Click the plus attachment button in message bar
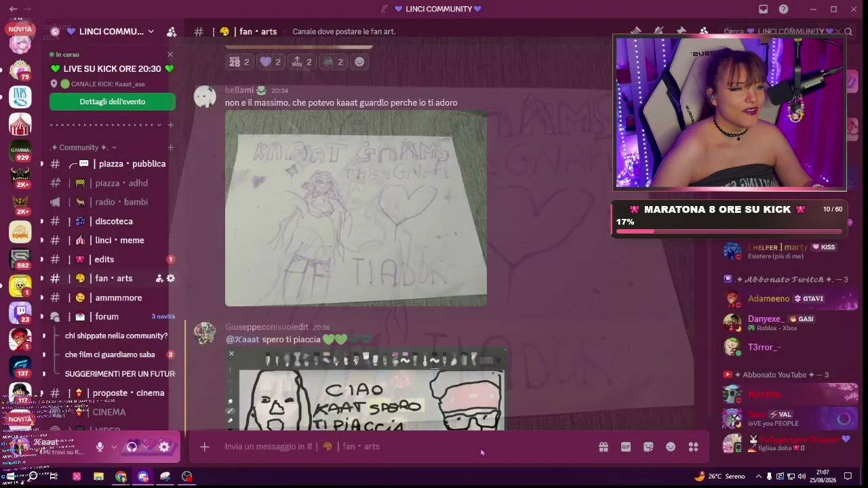The image size is (868, 488). 204,447
